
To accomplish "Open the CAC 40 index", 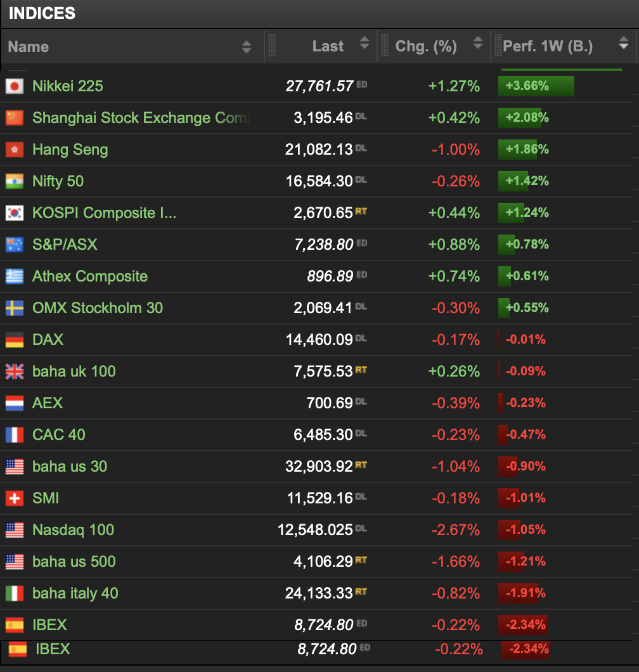I will (59, 435).
